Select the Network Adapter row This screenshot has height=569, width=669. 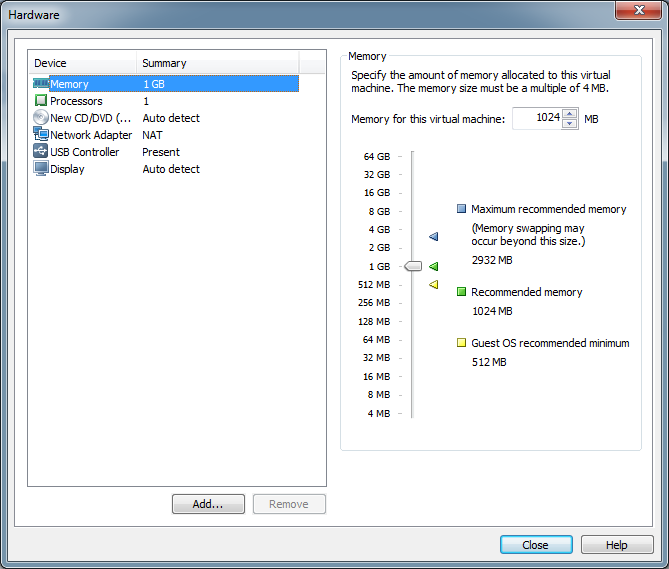coord(166,135)
